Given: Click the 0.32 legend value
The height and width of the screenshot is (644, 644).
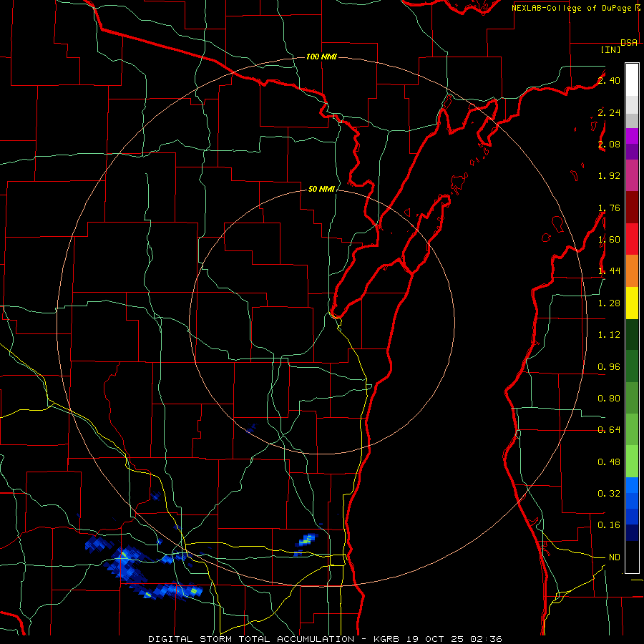Looking at the screenshot, I should coord(609,494).
